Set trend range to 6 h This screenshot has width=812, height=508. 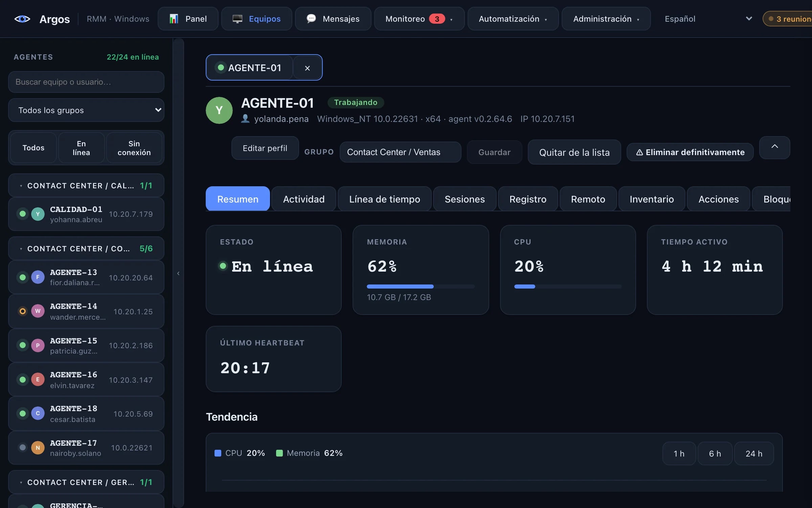(715, 453)
